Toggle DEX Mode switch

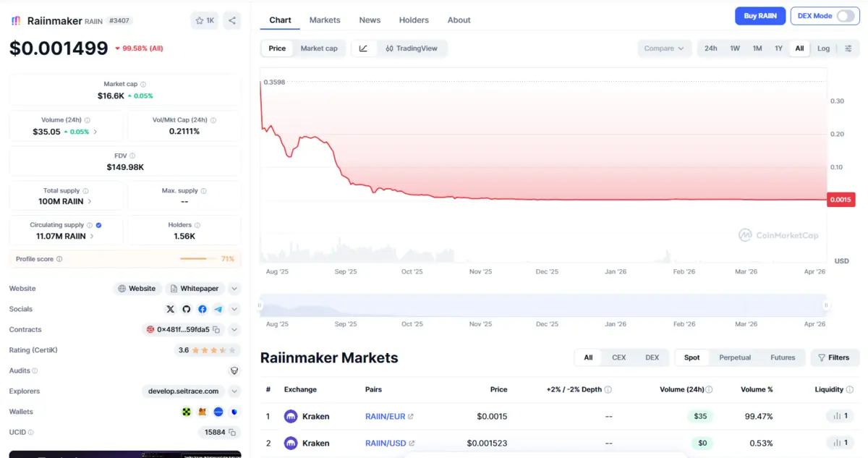[x=845, y=16]
